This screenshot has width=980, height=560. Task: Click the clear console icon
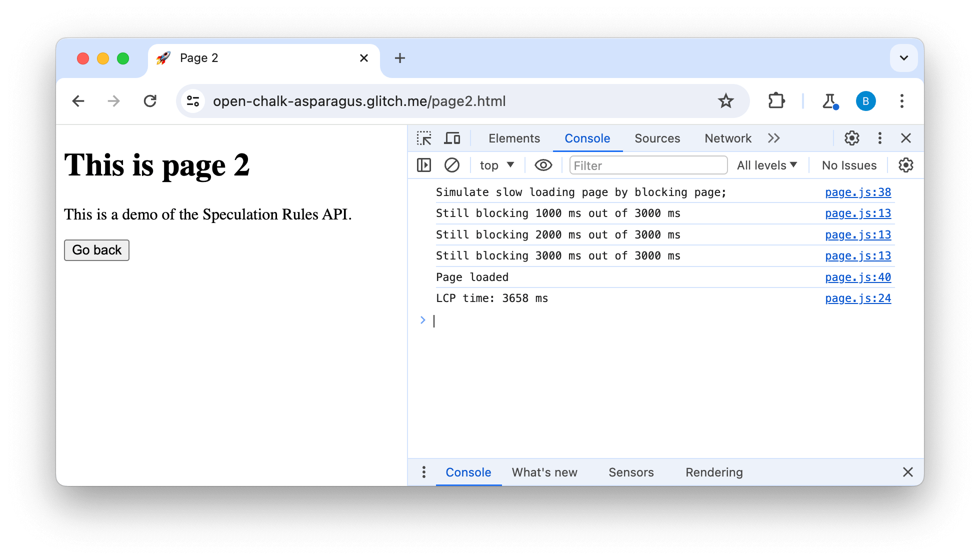tap(452, 165)
